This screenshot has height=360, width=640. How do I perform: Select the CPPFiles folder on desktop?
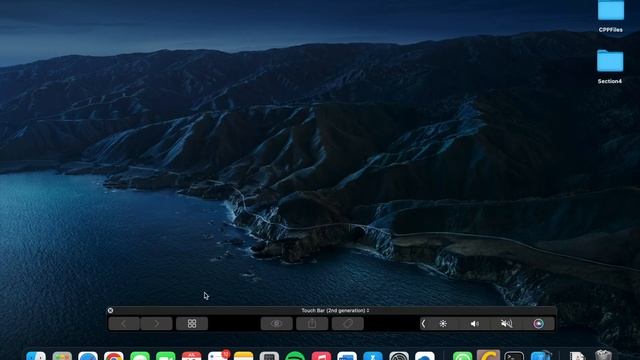tap(611, 10)
